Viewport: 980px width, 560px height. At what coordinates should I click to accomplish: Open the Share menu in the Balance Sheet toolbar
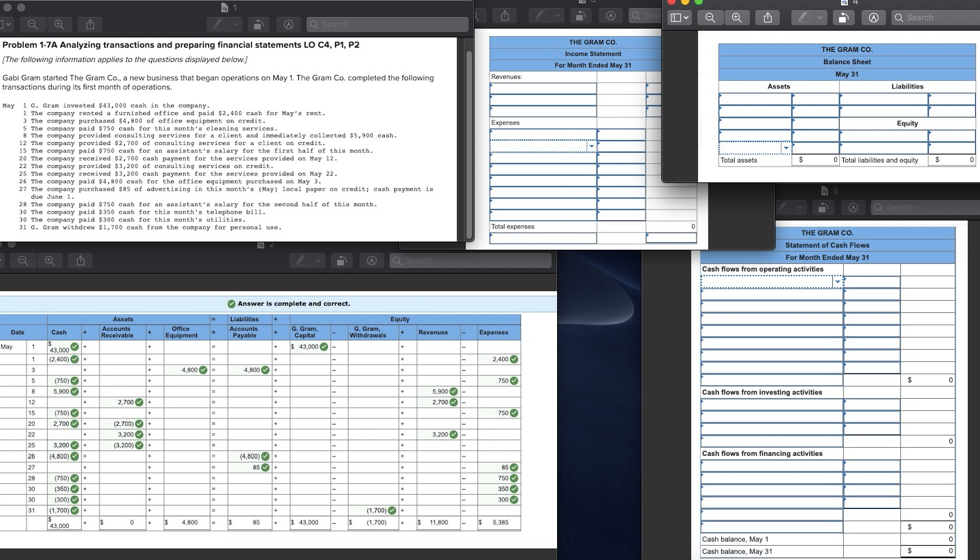pos(768,17)
